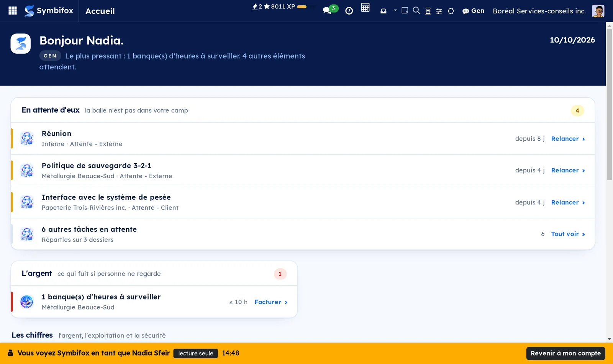613x364 pixels.
Task: Click the scrollbar down arrow
Action: click(x=609, y=339)
